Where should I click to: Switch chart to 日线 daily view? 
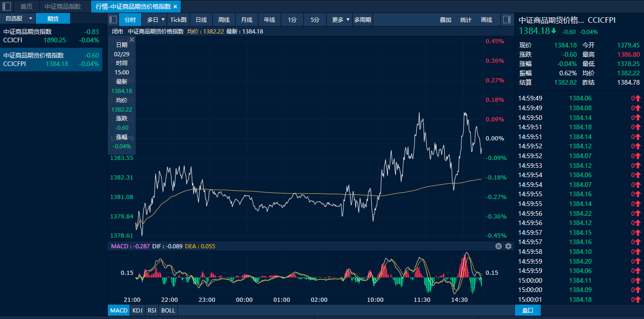pyautogui.click(x=201, y=20)
